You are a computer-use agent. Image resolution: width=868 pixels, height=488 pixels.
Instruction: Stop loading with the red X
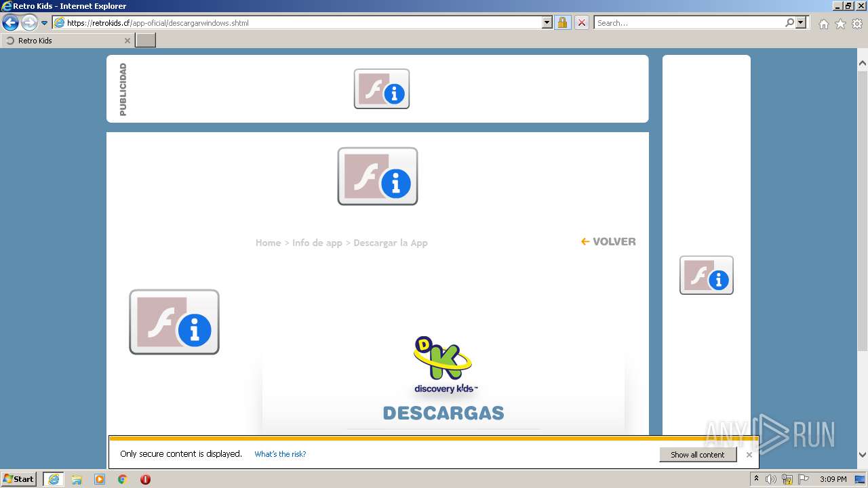[x=582, y=23]
